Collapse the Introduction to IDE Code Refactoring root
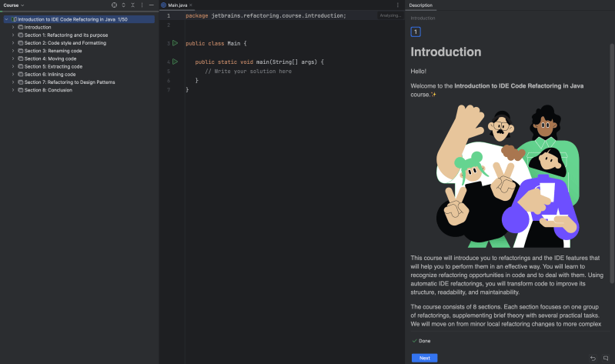This screenshot has height=364, width=615. [6, 19]
